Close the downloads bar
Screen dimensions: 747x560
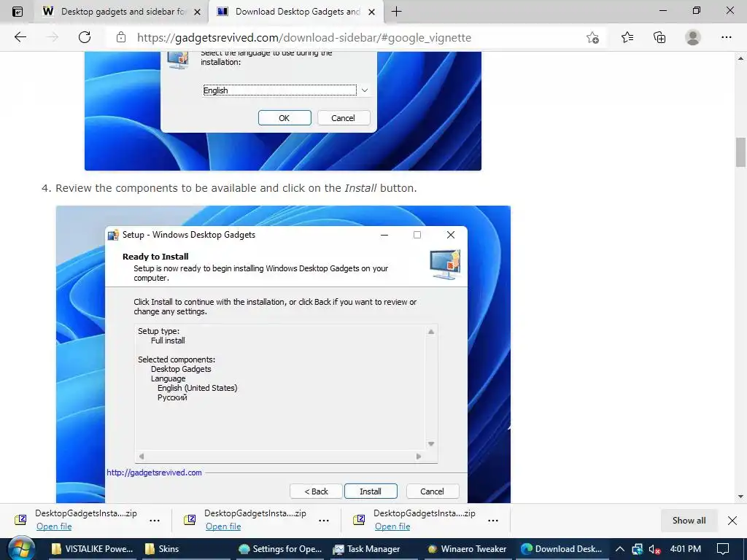coord(732,521)
